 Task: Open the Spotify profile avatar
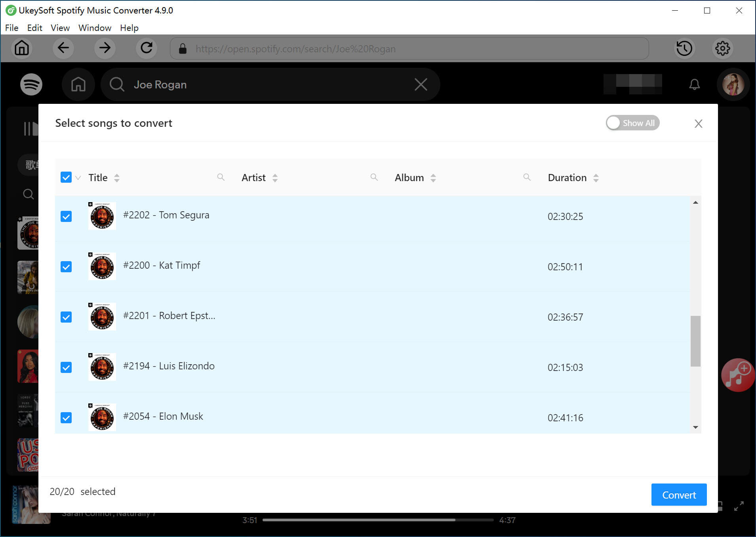(733, 84)
